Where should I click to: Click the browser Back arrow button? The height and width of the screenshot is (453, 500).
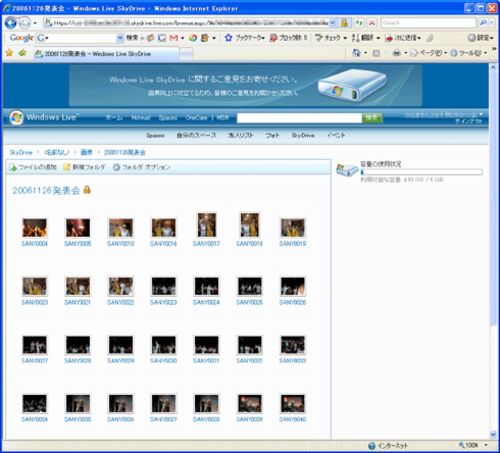[11, 23]
